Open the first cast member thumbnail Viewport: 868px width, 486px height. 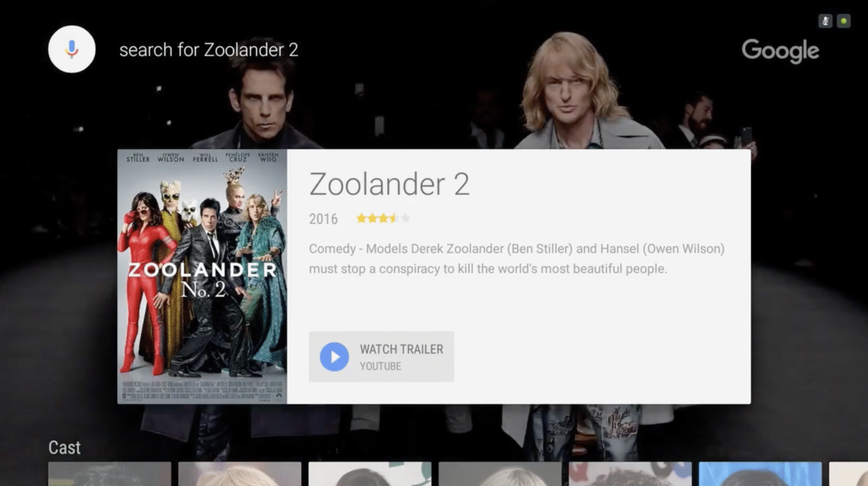coord(109,474)
